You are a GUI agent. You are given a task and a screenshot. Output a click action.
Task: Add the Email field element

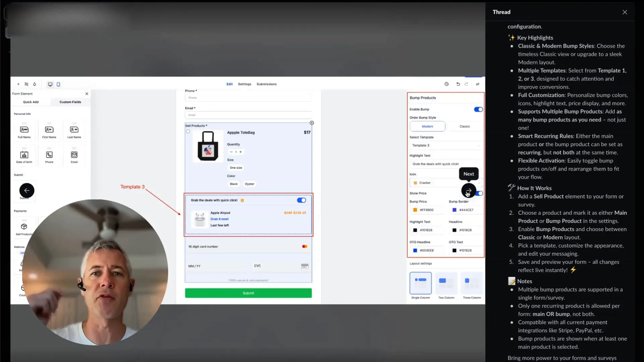click(x=74, y=156)
